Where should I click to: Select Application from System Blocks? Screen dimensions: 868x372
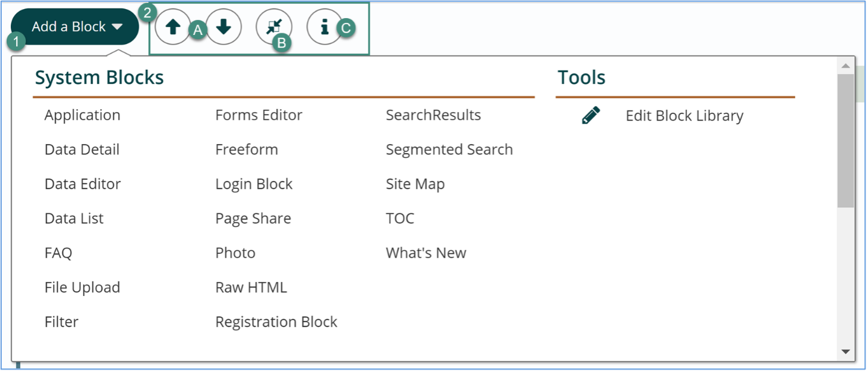[x=81, y=115]
